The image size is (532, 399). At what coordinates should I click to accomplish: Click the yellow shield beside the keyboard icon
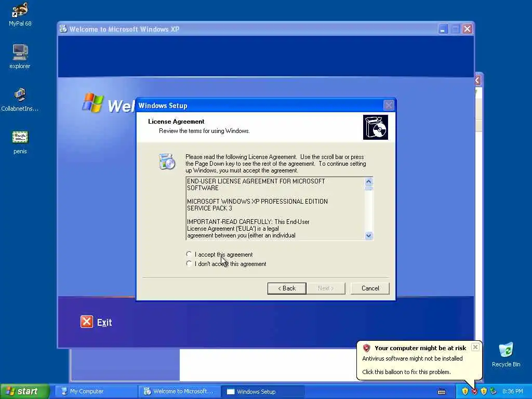(465, 392)
